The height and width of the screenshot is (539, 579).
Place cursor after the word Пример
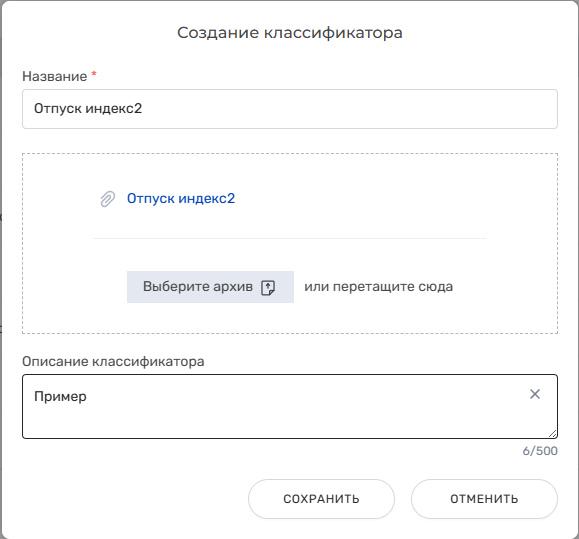87,396
